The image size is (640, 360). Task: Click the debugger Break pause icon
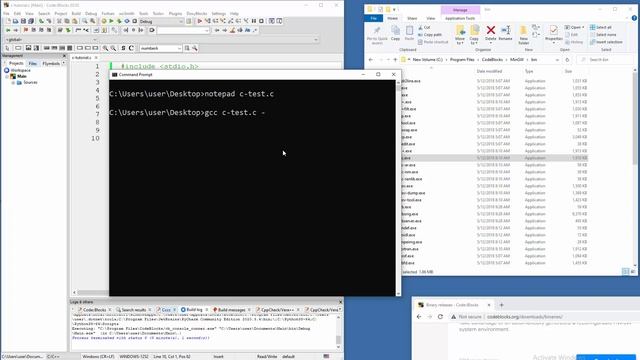click(254, 21)
